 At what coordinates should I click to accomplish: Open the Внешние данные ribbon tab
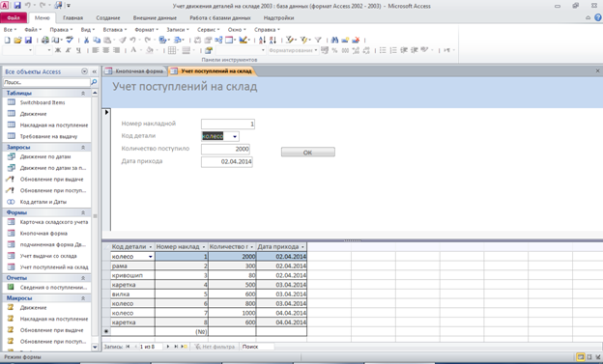click(x=155, y=17)
